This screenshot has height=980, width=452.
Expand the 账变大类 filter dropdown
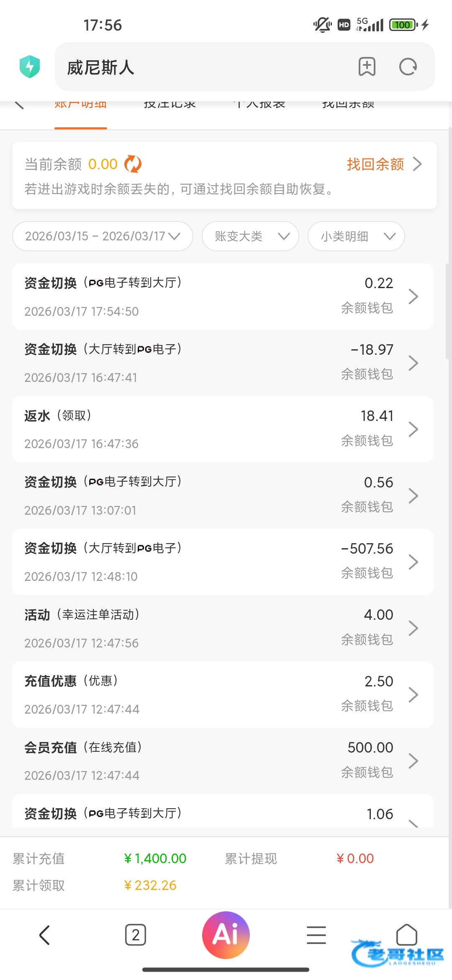pyautogui.click(x=250, y=236)
